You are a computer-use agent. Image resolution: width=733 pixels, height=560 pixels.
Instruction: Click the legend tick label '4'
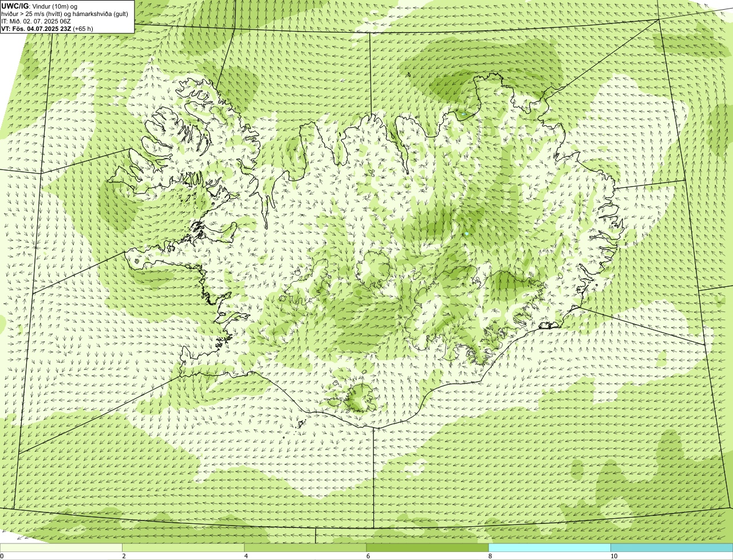coord(246,556)
